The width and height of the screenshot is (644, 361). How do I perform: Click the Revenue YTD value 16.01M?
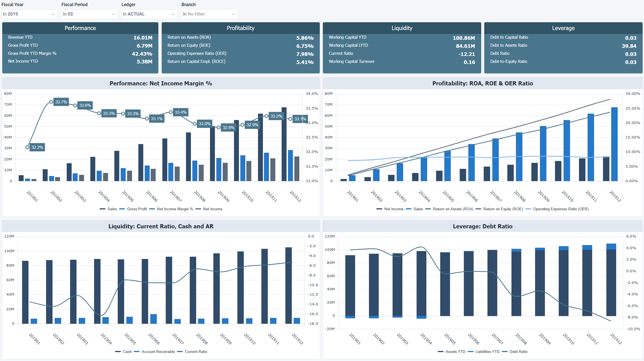click(x=143, y=37)
